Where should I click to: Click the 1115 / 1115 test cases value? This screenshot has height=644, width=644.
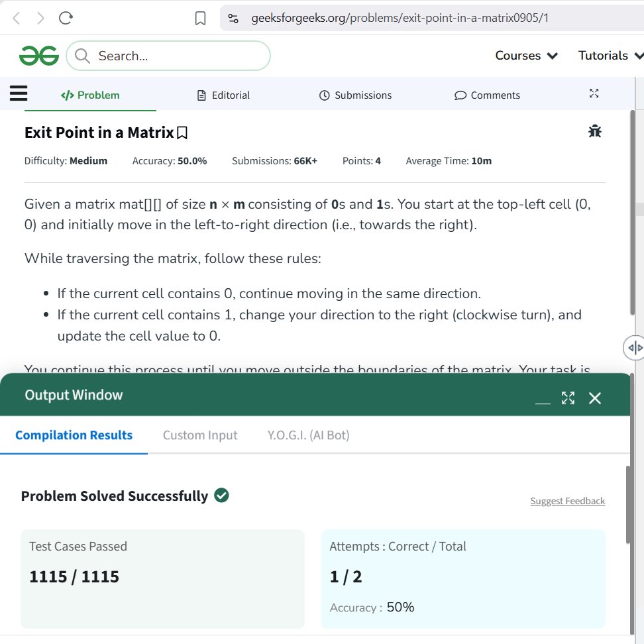74,577
